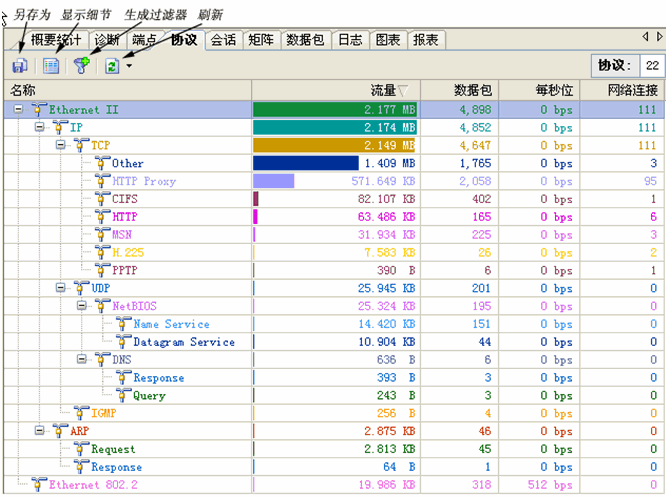Collapse the NetBIOS tree branch
The height and width of the screenshot is (497, 666).
pos(82,306)
